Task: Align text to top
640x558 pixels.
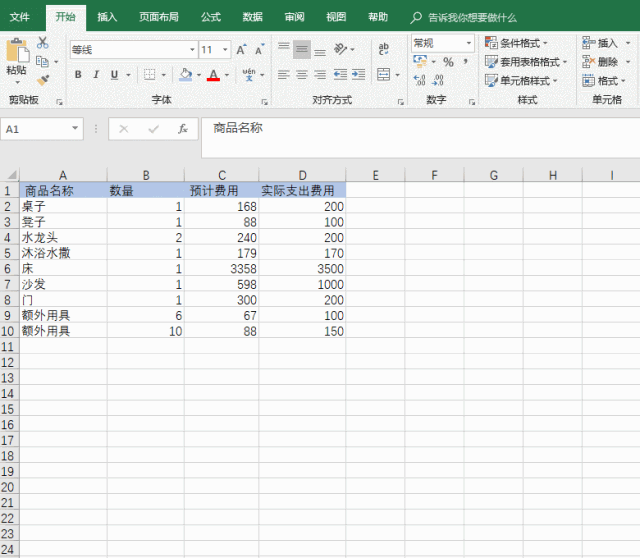Action: point(284,49)
